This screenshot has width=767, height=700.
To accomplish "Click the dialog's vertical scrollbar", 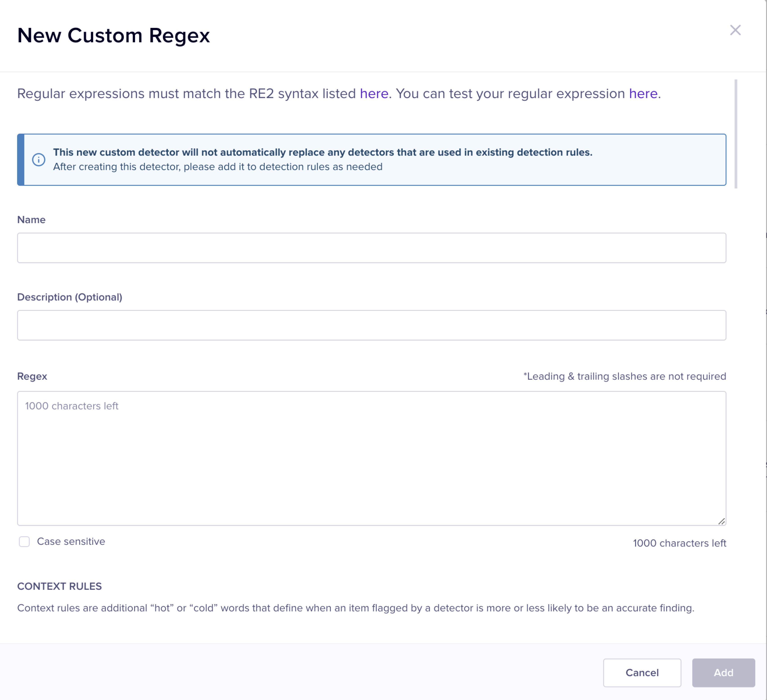I will pyautogui.click(x=736, y=134).
